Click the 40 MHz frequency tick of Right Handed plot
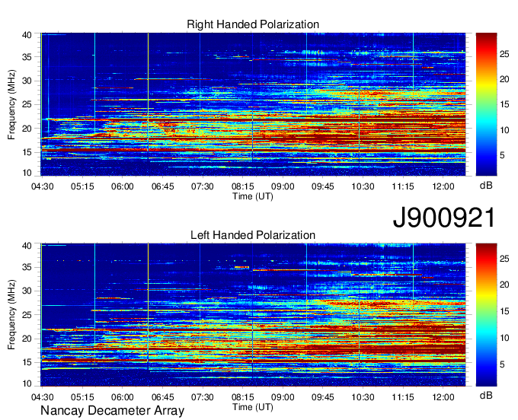The height and width of the screenshot is (420, 518). click(x=27, y=35)
